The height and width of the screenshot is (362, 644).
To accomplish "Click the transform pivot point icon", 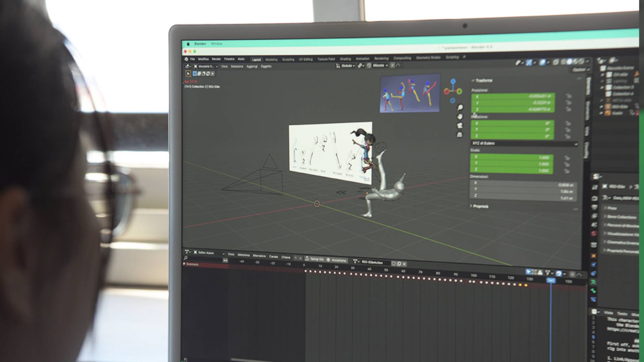I will tap(361, 66).
